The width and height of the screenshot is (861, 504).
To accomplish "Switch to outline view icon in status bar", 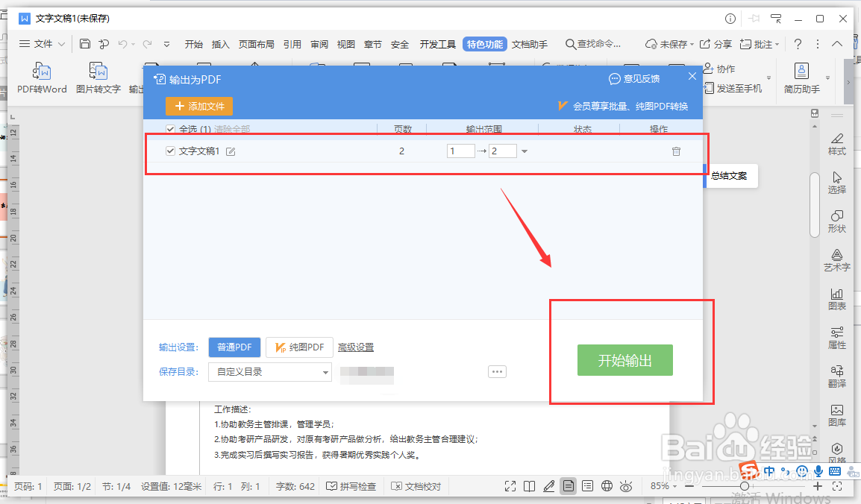I will coord(587,486).
